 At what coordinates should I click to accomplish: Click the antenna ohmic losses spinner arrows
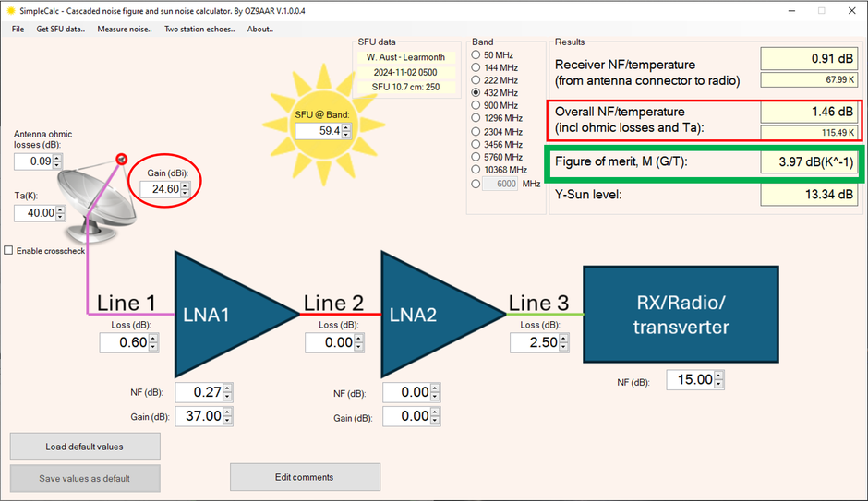coord(57,161)
